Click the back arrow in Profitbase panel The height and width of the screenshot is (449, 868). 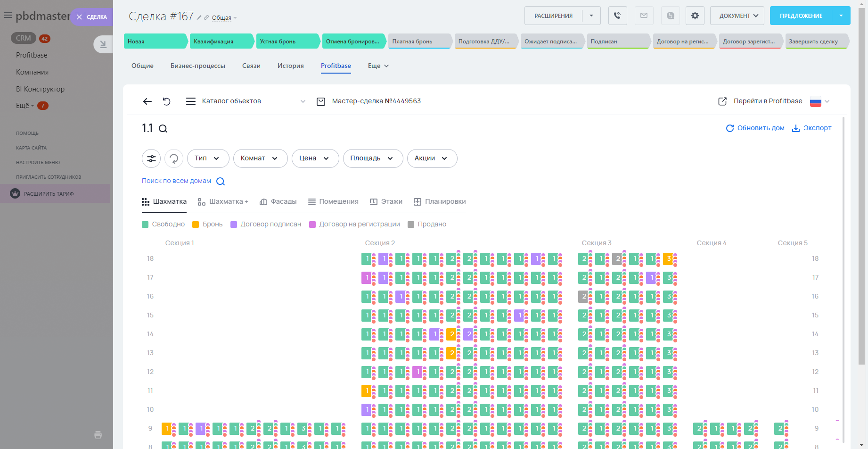click(147, 101)
